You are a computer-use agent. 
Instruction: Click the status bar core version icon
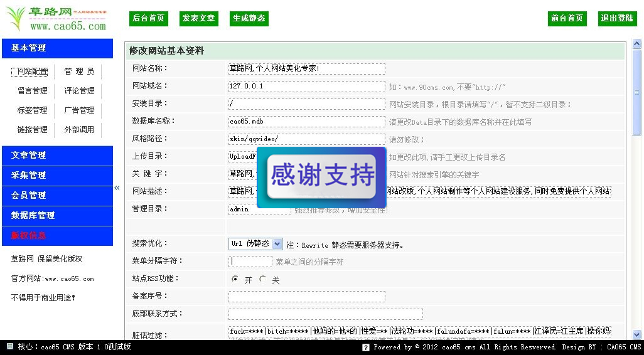click(10, 347)
